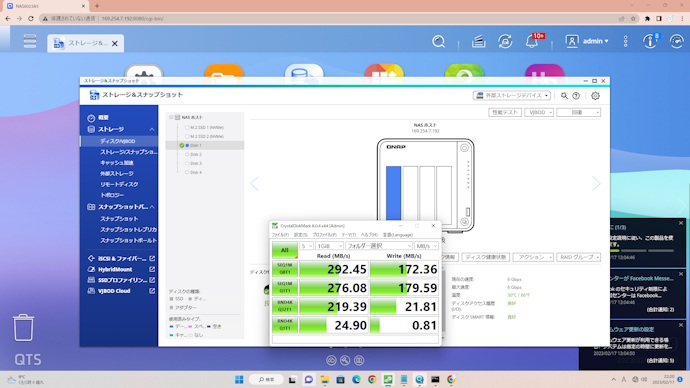Select the Disk 2 radio button
Image resolution: width=690 pixels, height=388 pixels.
[187, 154]
